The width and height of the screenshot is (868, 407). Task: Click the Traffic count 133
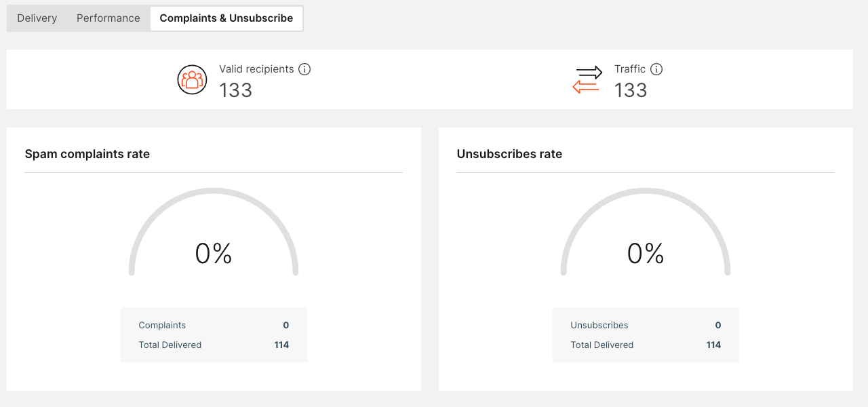(631, 90)
